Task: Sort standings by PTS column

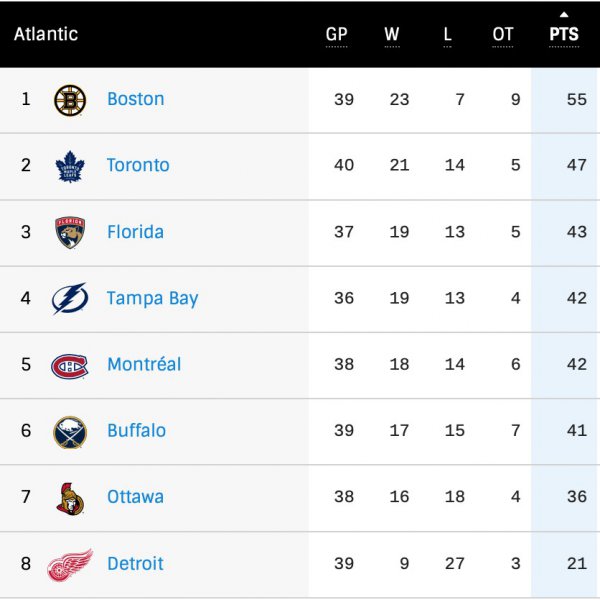Action: 564,34
